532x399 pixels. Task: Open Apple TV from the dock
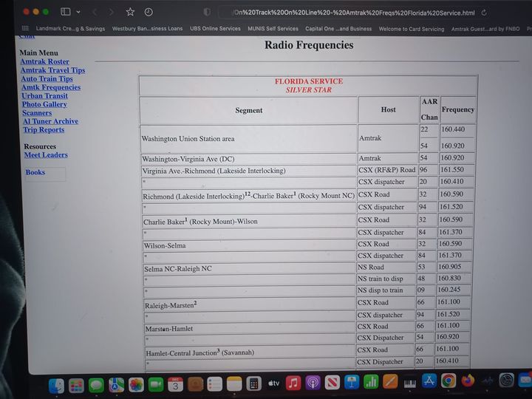click(273, 383)
